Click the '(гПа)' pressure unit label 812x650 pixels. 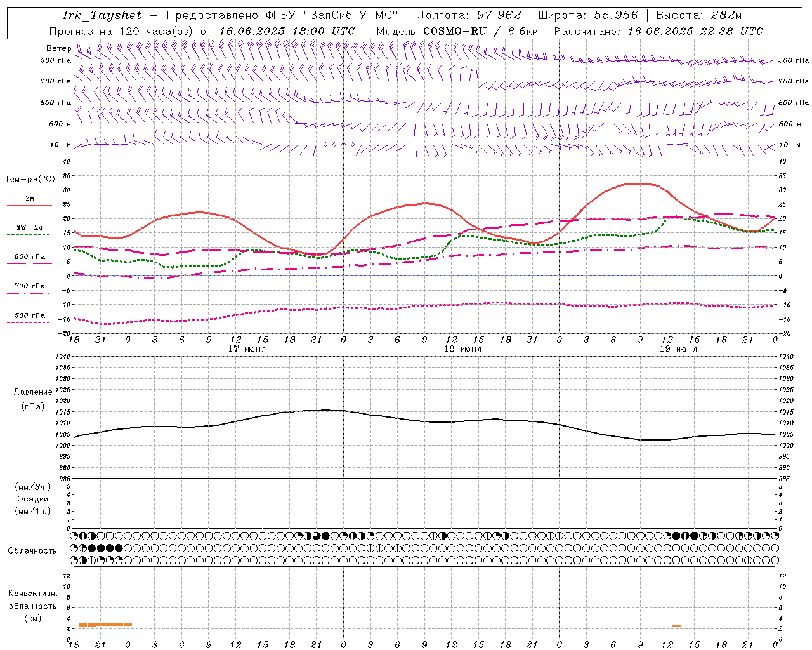click(33, 407)
